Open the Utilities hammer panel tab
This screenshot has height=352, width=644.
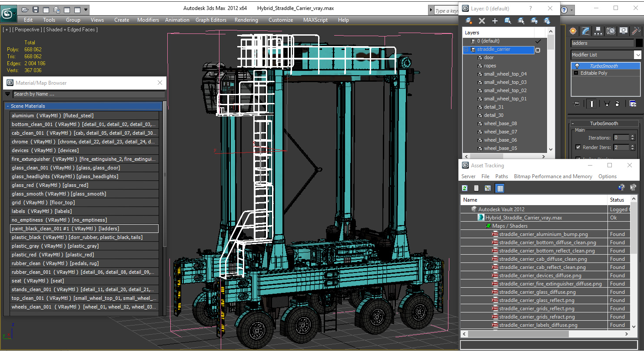point(636,31)
